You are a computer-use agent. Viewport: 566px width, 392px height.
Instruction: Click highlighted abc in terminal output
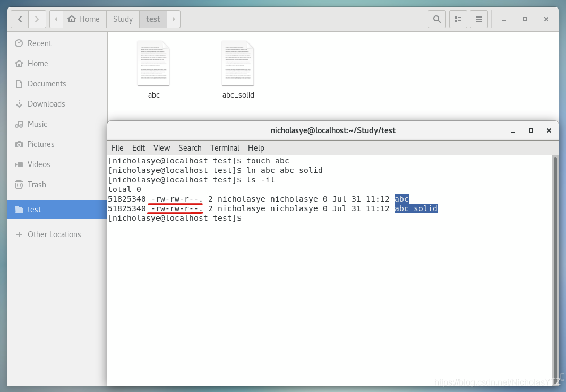(x=401, y=199)
